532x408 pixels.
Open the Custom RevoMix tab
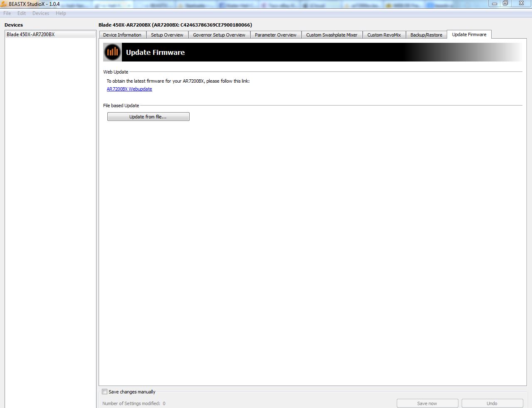pos(384,35)
